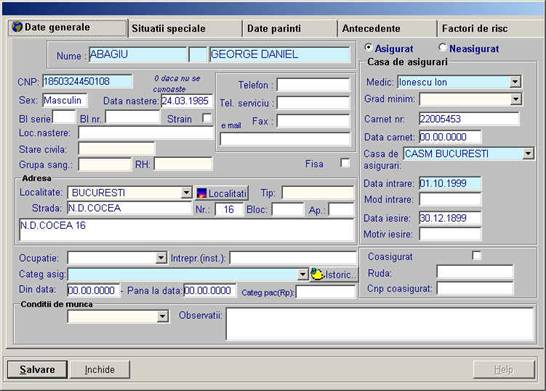
Task: Click the address Tip field
Action: [x=318, y=193]
